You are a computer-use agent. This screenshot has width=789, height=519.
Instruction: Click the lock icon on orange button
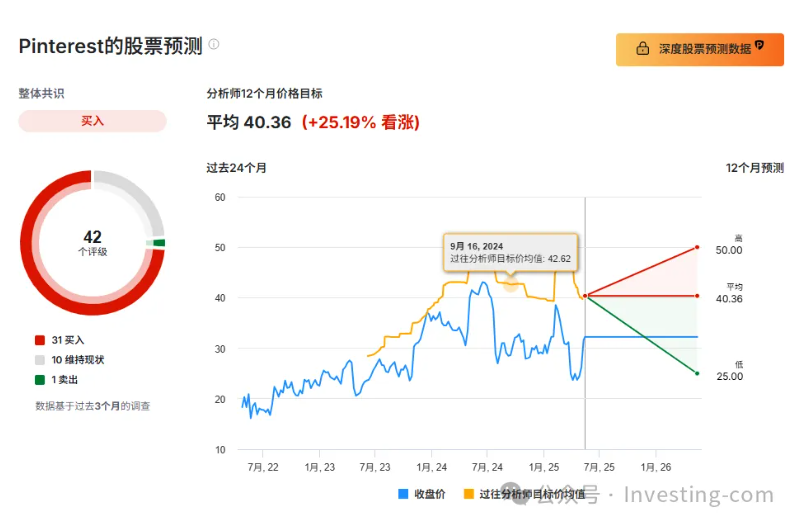[x=643, y=48]
